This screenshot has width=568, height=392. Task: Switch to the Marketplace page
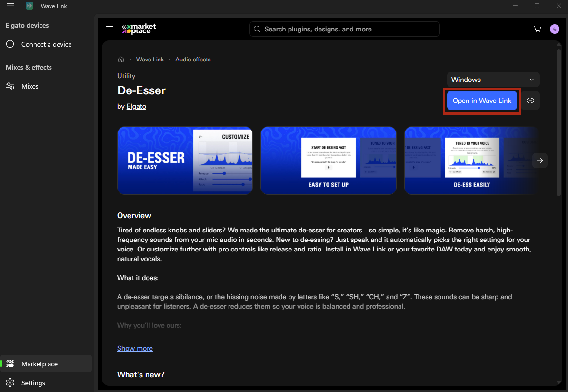(46, 364)
